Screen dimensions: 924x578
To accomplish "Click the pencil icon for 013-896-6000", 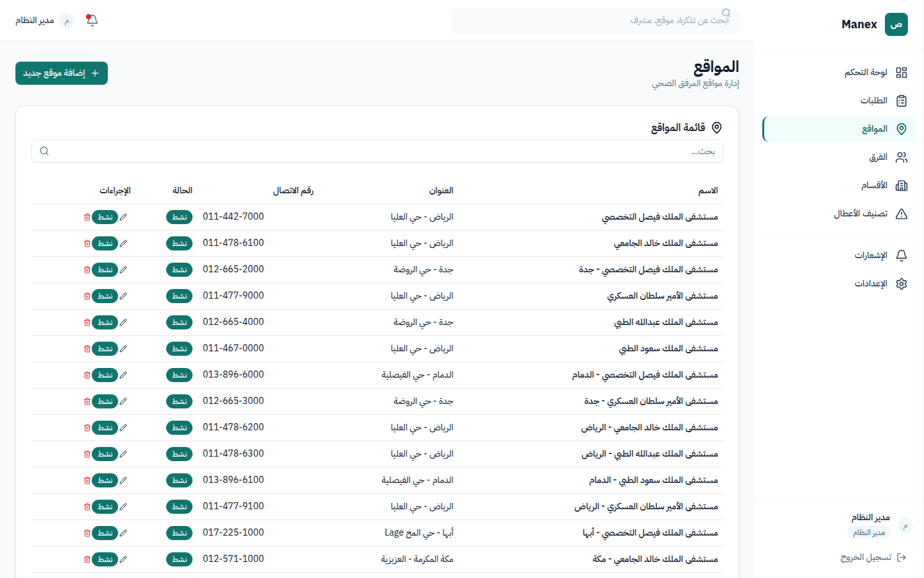I will [x=123, y=375].
